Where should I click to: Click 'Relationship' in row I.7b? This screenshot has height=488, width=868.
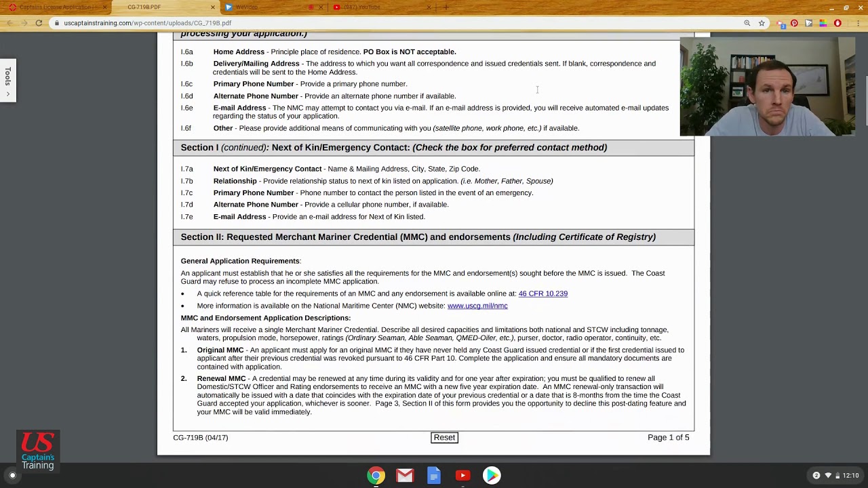235,181
